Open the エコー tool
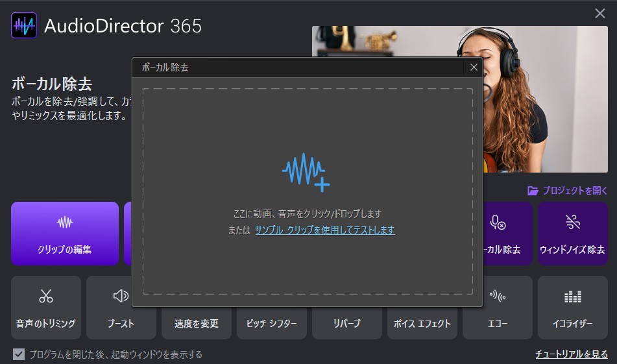Screen dimensions: 617x364 498,308
